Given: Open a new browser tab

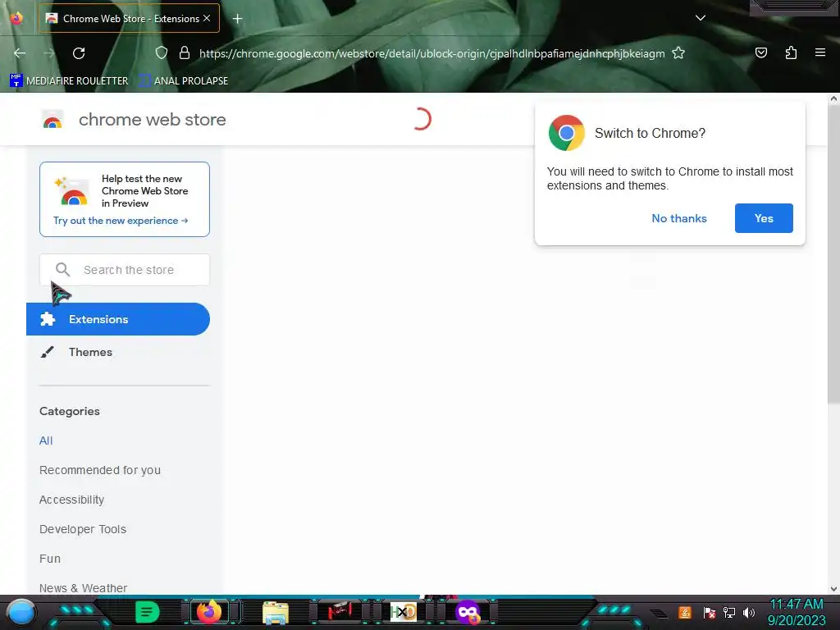Looking at the screenshot, I should (237, 19).
